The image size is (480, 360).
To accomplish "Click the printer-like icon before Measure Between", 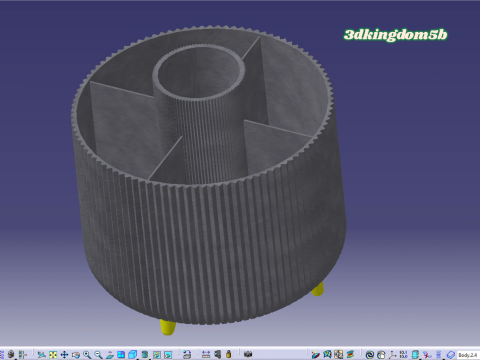I will [x=187, y=354].
